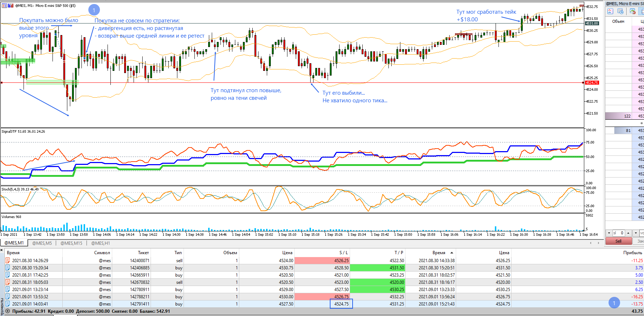Open the time and sales table icon
Image resolution: width=644 pixels, height=316 pixels.
[x=620, y=12]
